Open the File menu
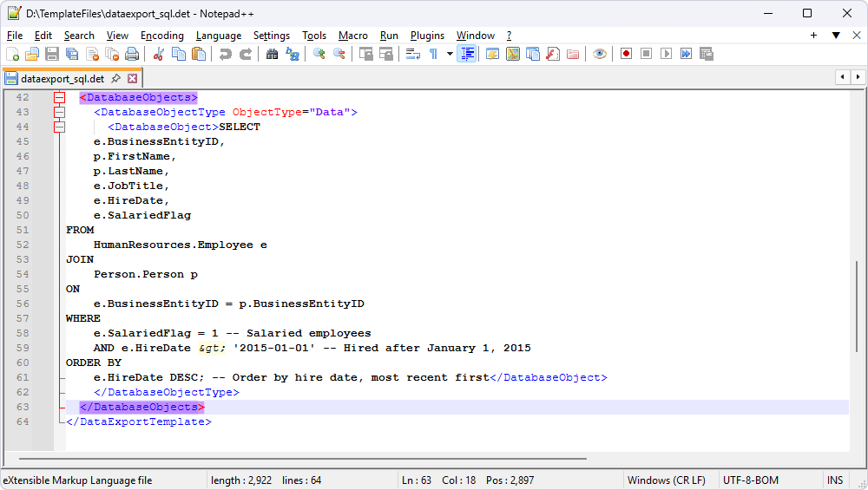 (x=15, y=36)
